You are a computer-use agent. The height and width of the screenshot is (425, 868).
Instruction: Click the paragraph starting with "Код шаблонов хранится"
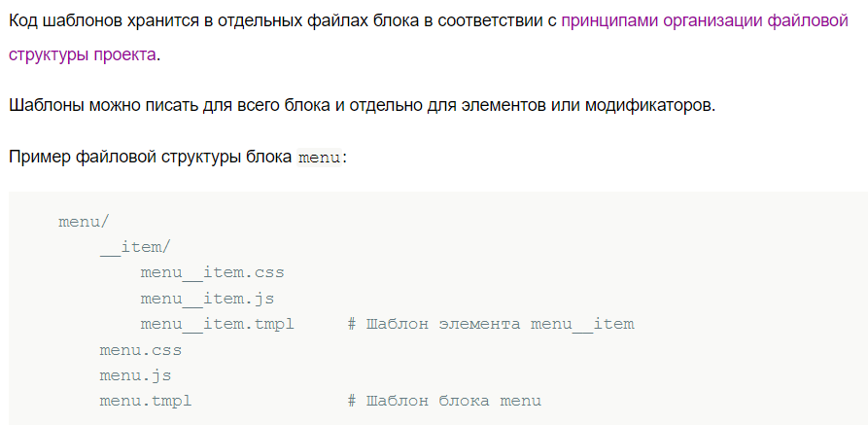tap(429, 38)
